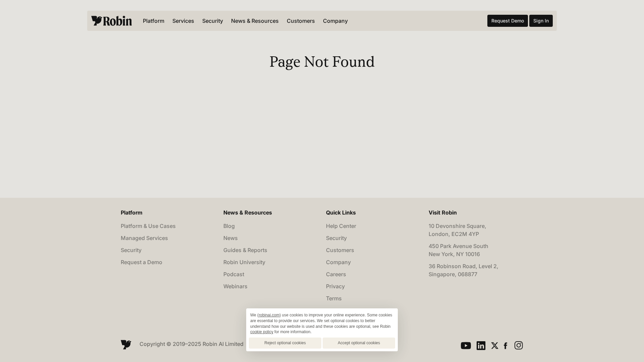Open Robin's YouTube channel icon
The height and width of the screenshot is (362, 644).
tap(466, 346)
